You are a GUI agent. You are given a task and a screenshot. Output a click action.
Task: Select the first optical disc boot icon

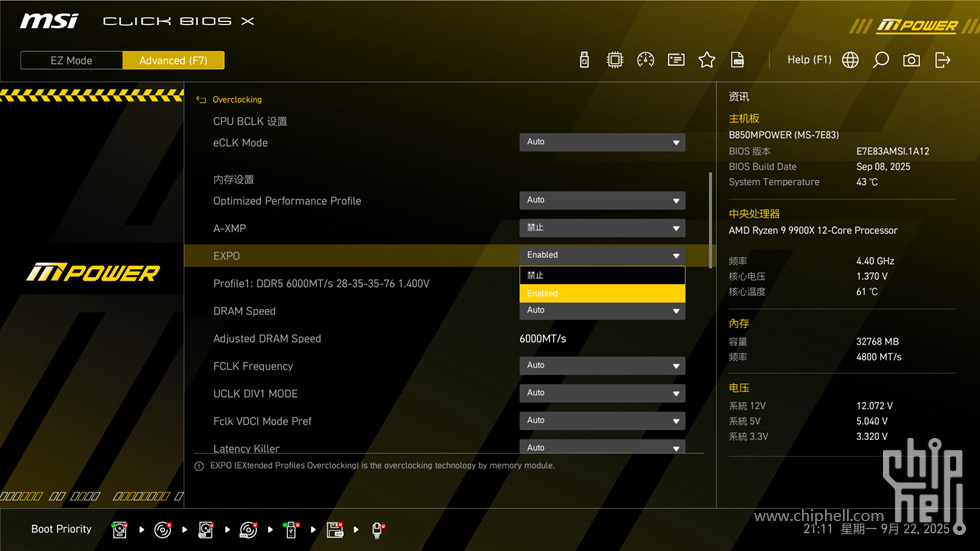point(162,530)
